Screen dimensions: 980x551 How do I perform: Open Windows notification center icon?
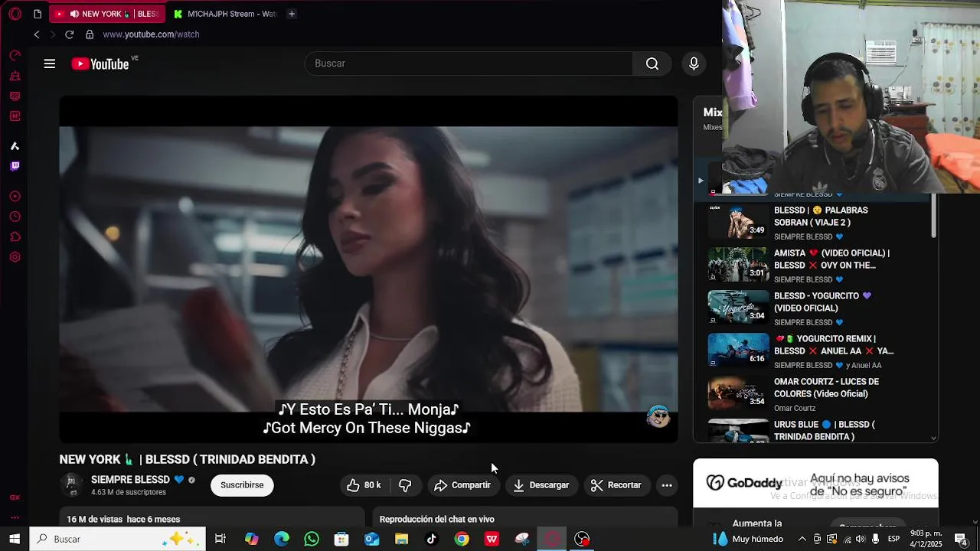point(961,539)
